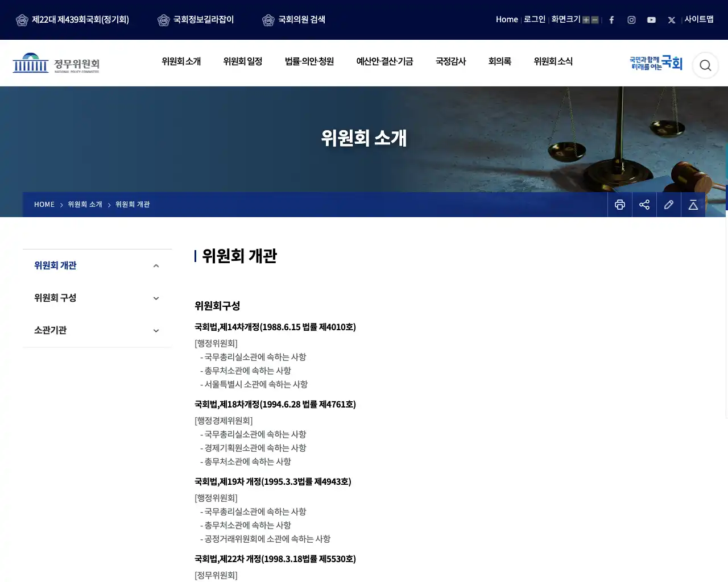Open the 법률·의안·청원 main menu
This screenshot has height=582, width=728.
[309, 61]
